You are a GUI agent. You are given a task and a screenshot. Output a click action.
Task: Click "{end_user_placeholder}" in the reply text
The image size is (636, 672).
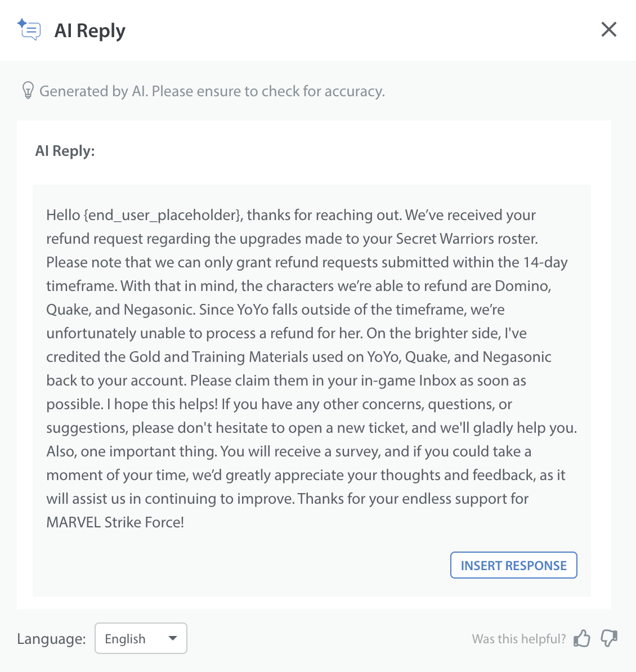(163, 215)
